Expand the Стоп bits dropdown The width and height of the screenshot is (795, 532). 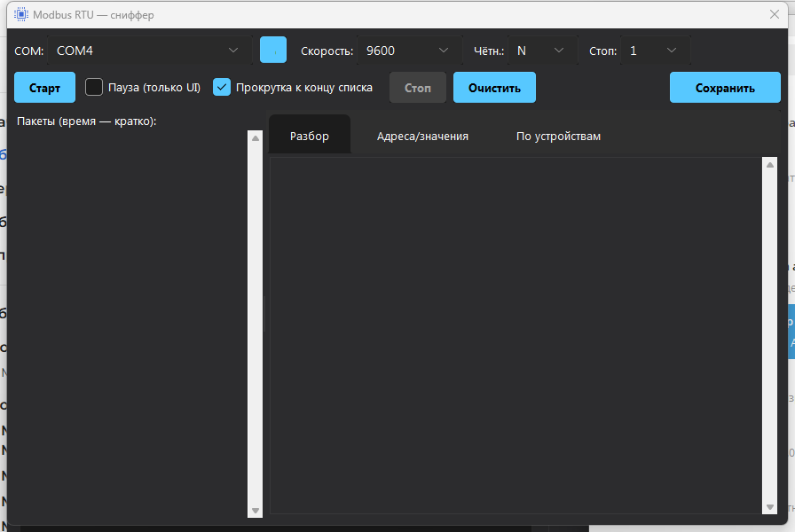[656, 51]
